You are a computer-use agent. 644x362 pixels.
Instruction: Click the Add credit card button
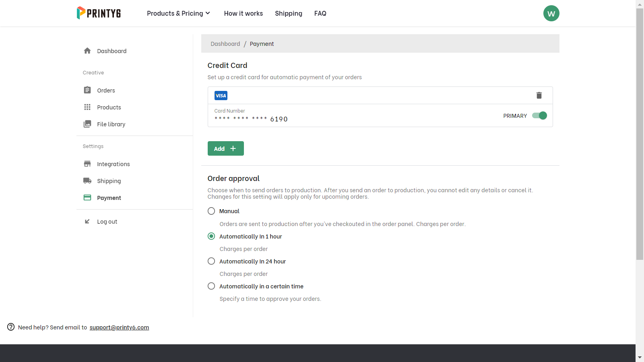coord(225,148)
